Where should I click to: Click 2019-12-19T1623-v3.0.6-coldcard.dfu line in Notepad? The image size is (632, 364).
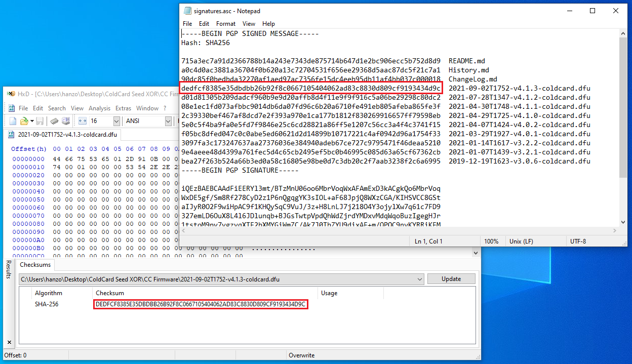pos(520,161)
